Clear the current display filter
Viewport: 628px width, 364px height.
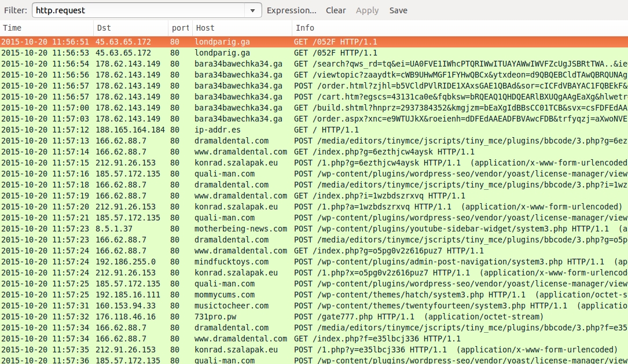(x=336, y=10)
